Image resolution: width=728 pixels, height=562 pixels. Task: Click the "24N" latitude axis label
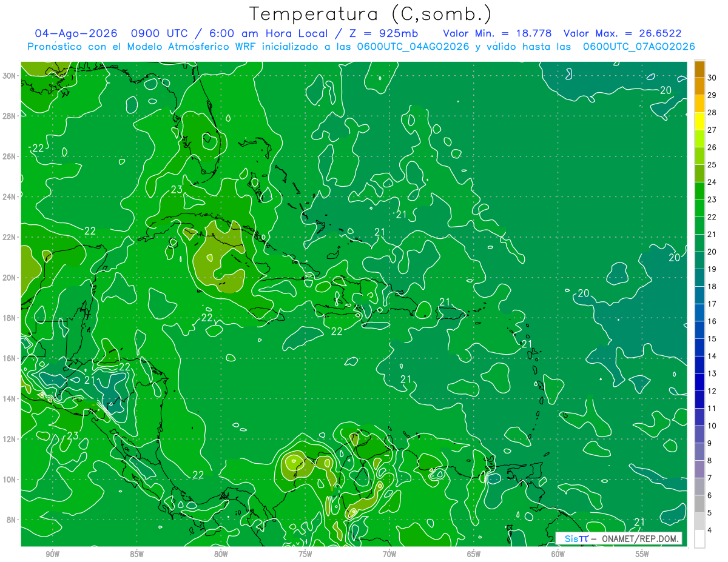click(9, 197)
